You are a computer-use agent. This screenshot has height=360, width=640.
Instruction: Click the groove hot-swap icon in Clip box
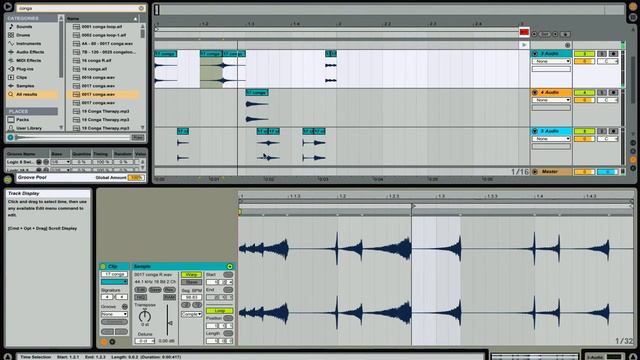(x=124, y=306)
